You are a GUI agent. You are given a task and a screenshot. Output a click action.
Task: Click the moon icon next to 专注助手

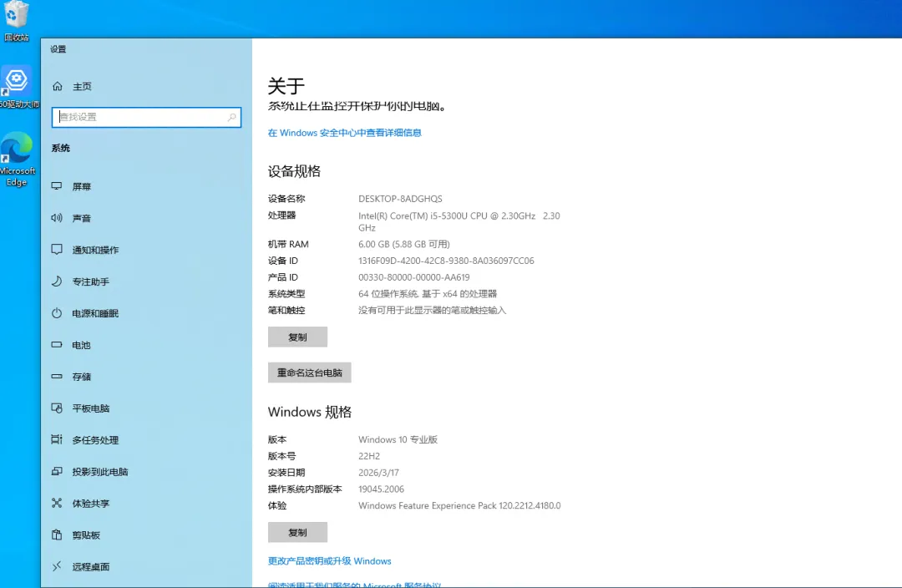57,281
